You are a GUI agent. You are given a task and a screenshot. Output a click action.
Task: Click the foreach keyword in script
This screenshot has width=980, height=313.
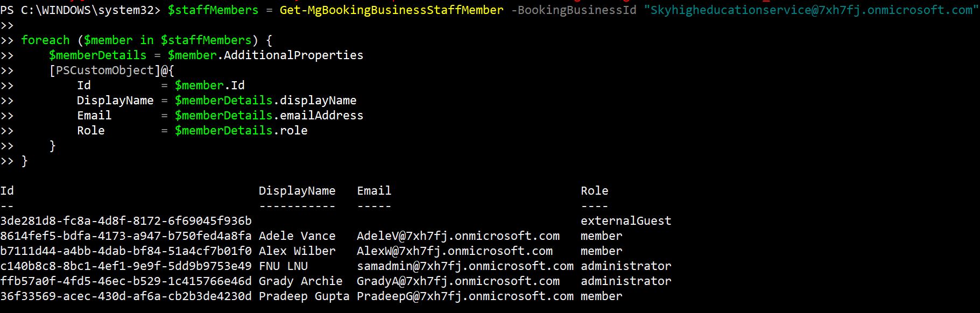click(x=45, y=40)
